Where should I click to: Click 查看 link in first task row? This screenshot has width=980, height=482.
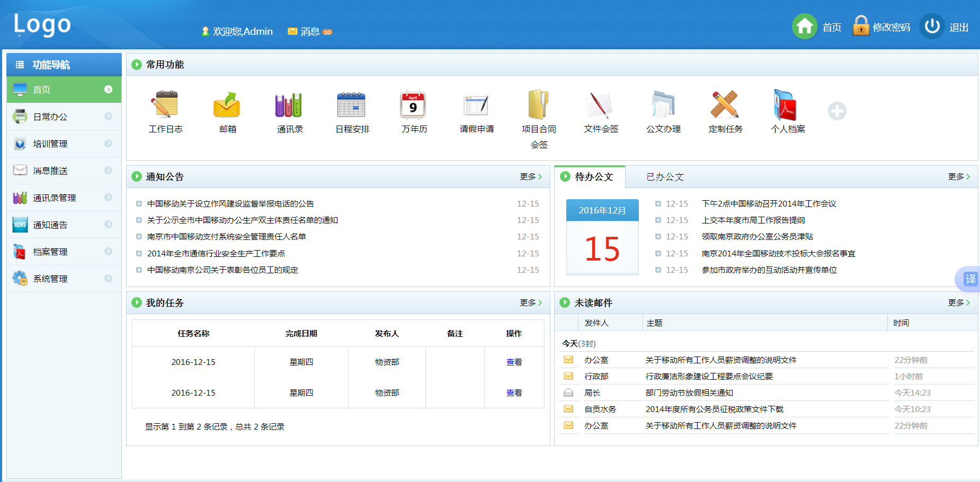coord(514,362)
